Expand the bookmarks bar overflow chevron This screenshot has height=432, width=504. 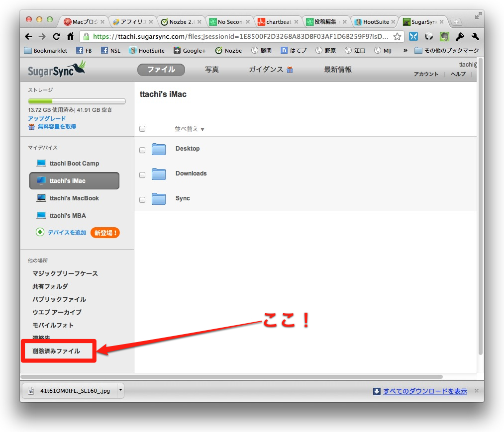[405, 50]
